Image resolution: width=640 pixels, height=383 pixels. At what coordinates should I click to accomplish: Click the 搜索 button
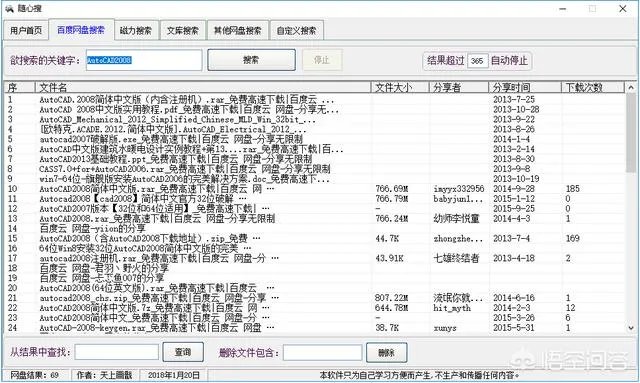pos(251,60)
